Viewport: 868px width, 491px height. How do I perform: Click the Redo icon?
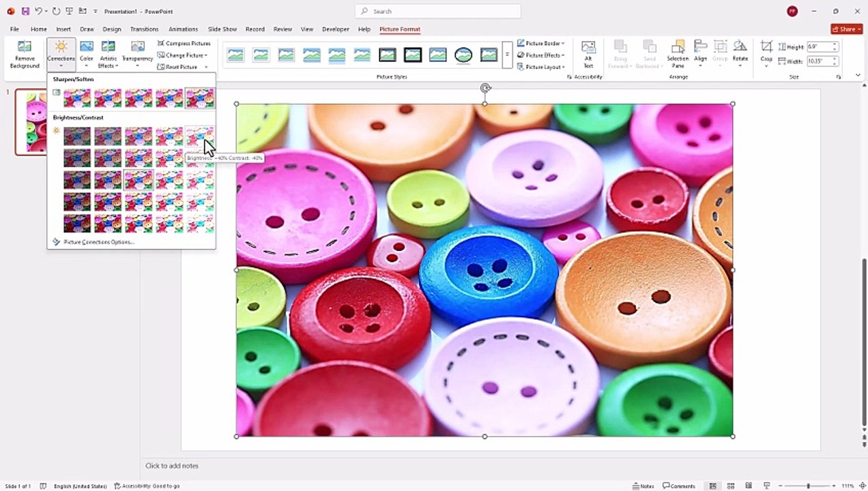[x=56, y=12]
